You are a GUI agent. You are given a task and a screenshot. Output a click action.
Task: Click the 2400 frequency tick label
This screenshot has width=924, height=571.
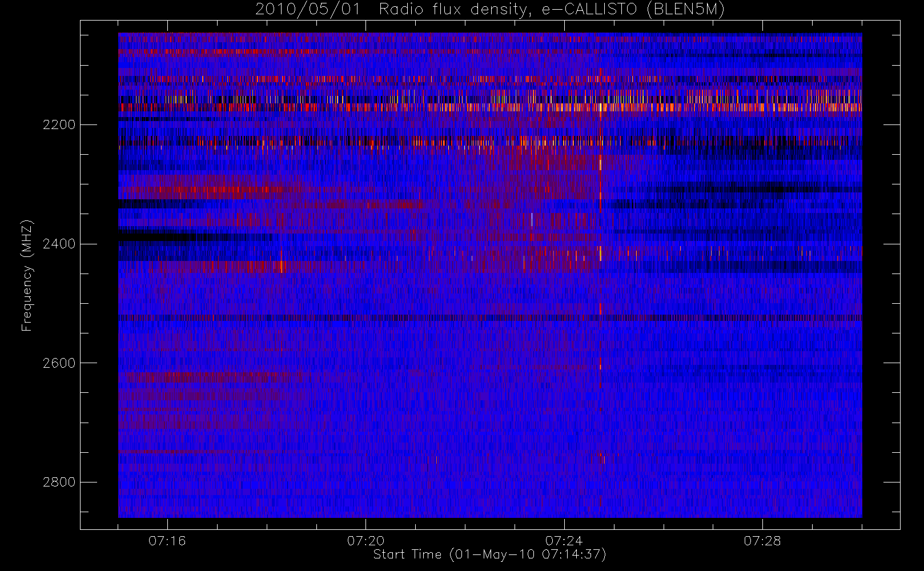click(x=59, y=244)
